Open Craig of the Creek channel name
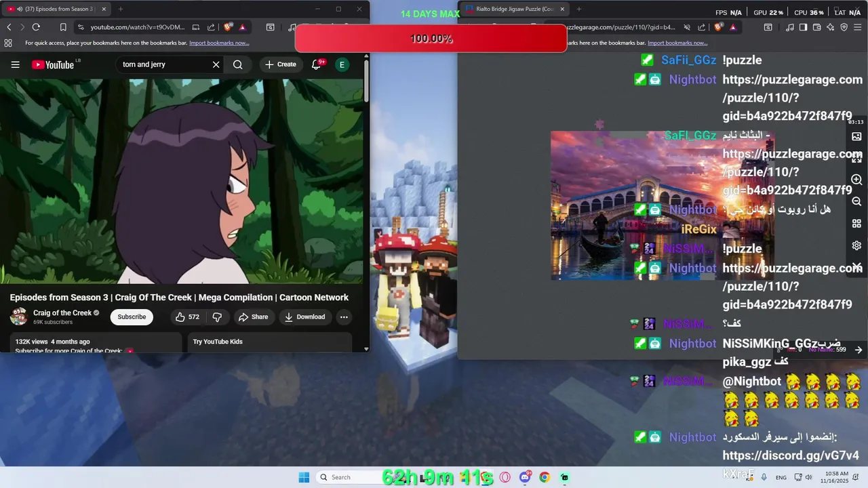Screen dimensions: 868x488 (62, 312)
